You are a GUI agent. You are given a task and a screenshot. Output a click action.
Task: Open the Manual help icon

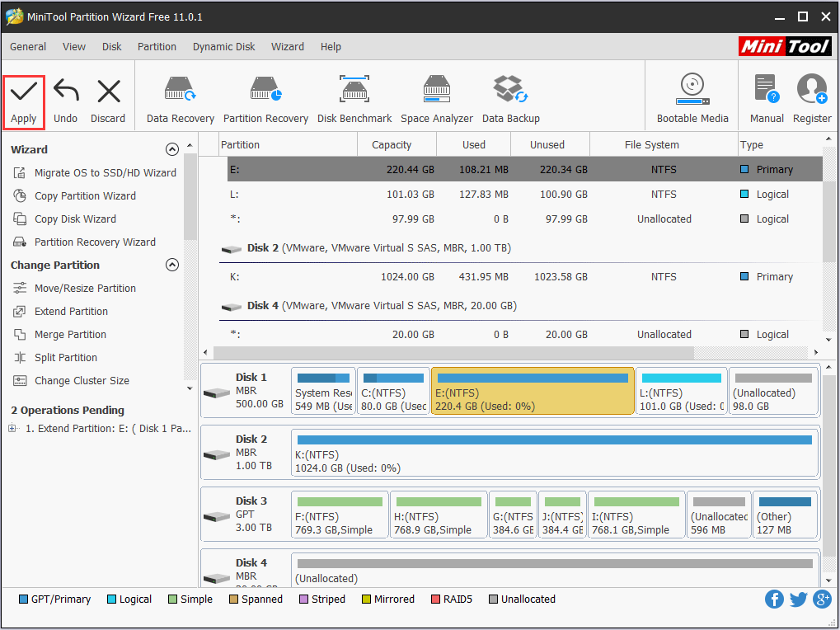click(x=767, y=101)
